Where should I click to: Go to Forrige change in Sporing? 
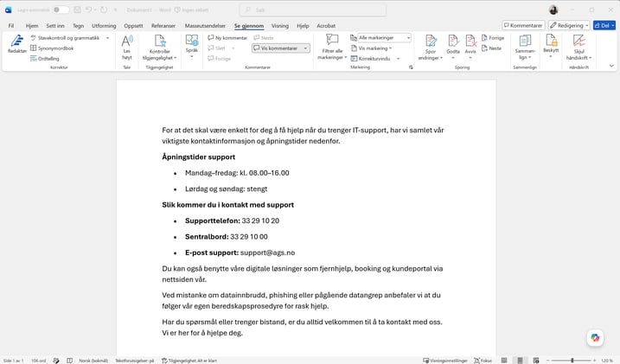tap(493, 38)
